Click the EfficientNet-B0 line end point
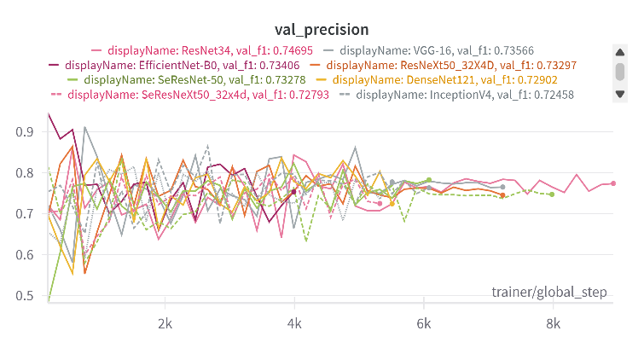The height and width of the screenshot is (348, 644). (x=293, y=192)
